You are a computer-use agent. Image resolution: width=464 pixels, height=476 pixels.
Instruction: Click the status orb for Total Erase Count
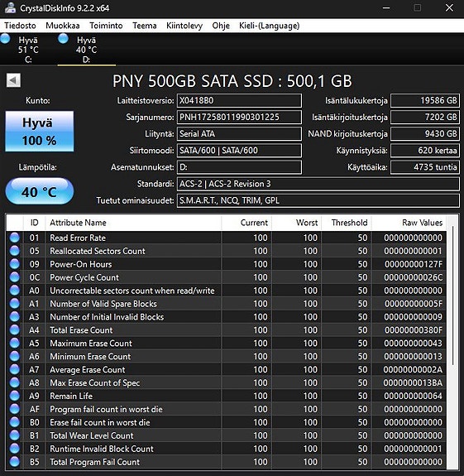(15, 330)
